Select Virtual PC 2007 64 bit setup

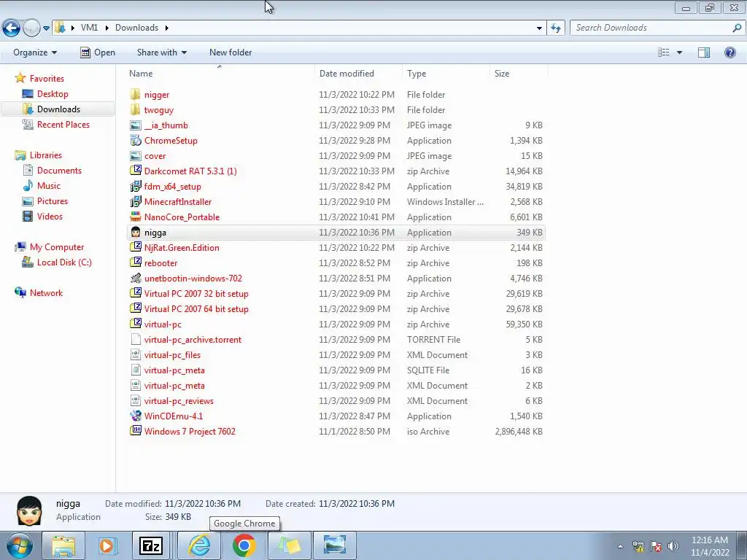[196, 309]
